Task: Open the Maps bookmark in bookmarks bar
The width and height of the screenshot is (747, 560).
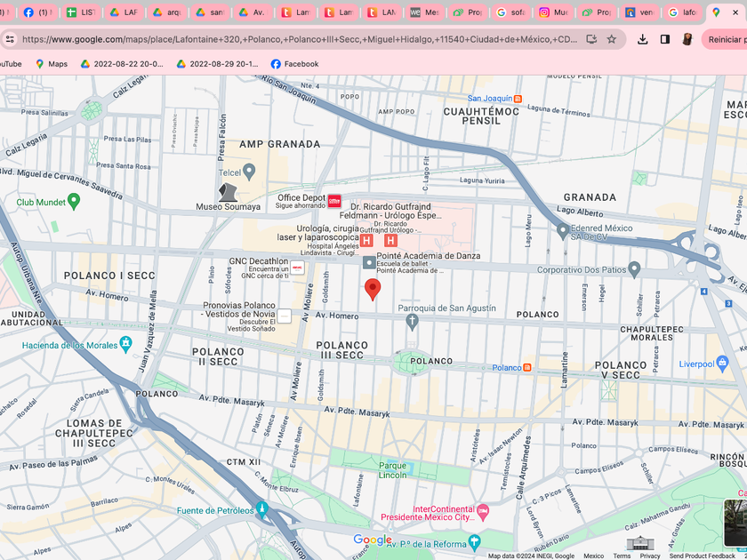Action: pyautogui.click(x=52, y=64)
